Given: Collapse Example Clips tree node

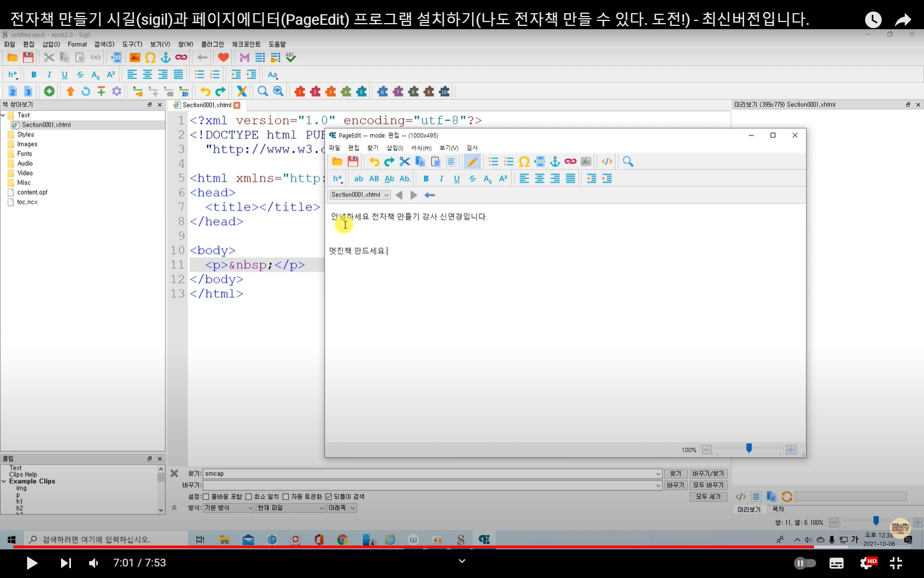Looking at the screenshot, I should (4, 481).
